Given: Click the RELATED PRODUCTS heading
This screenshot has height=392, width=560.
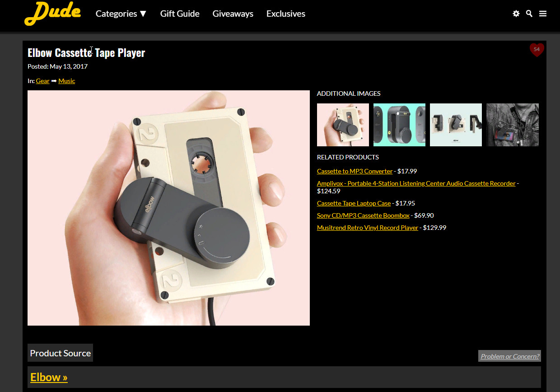Looking at the screenshot, I should tap(348, 157).
